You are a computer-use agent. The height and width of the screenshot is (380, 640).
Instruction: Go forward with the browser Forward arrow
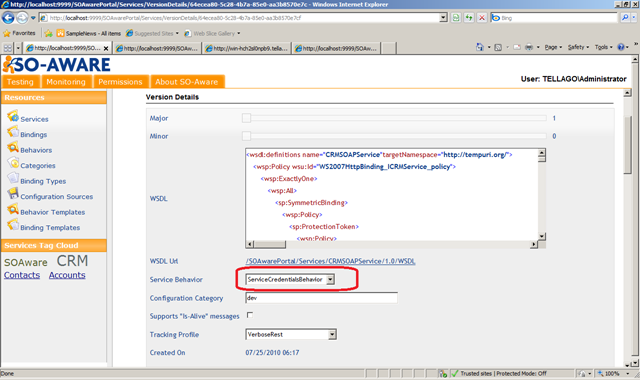coord(22,18)
